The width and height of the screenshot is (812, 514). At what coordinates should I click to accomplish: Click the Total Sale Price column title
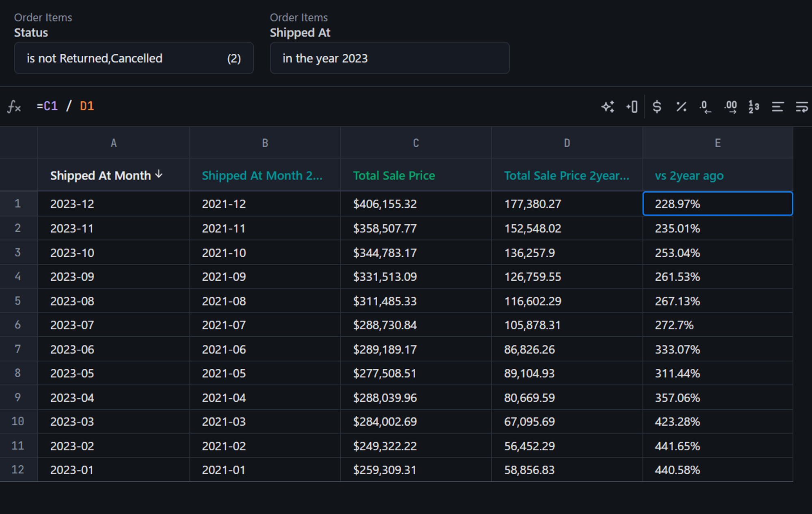394,176
